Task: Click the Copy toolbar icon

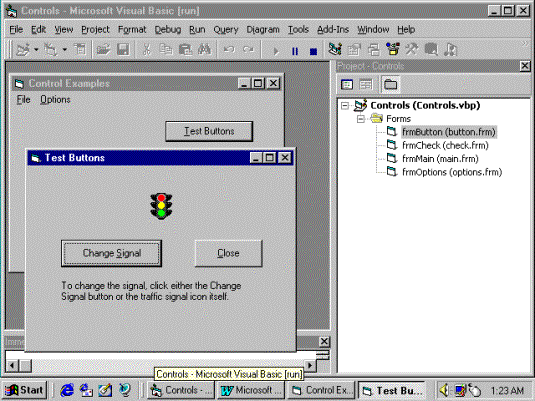Action: [x=166, y=50]
